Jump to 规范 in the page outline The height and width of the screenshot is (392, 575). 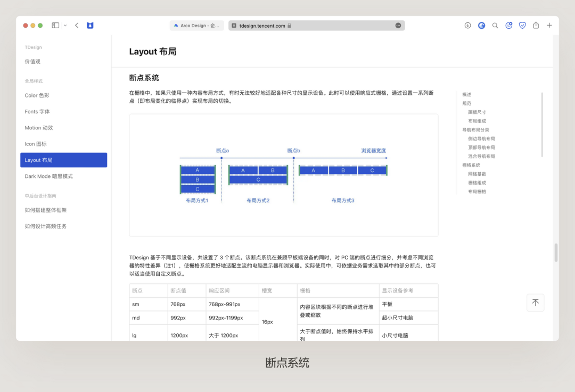click(x=466, y=103)
